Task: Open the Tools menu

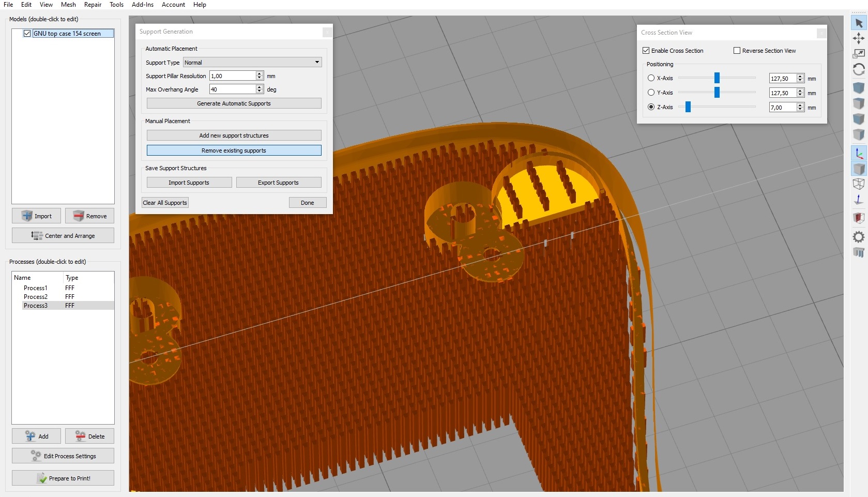Action: click(x=116, y=5)
